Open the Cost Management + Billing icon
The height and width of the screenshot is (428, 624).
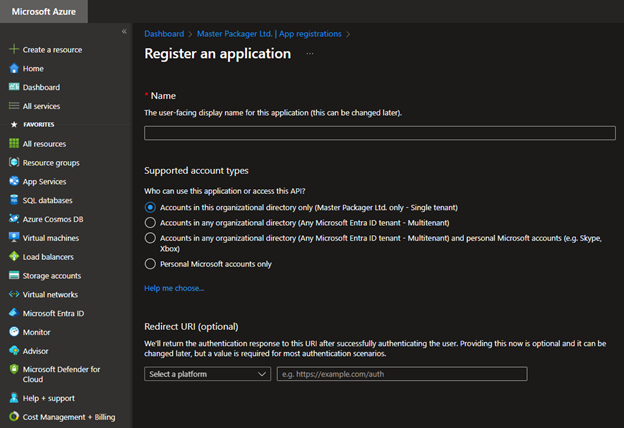pos(14,416)
